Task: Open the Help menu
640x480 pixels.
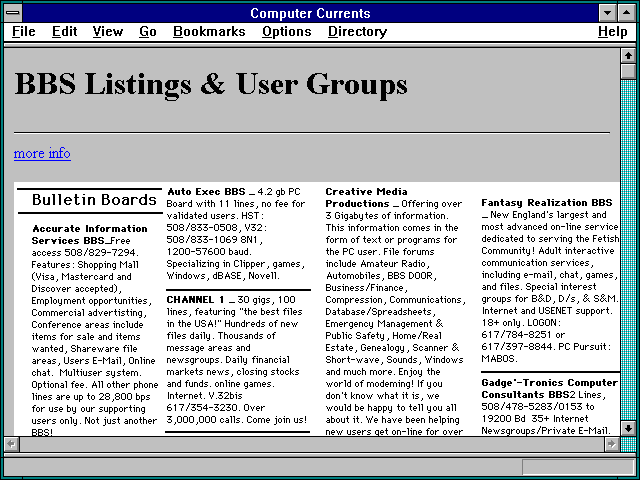Action: tap(613, 31)
